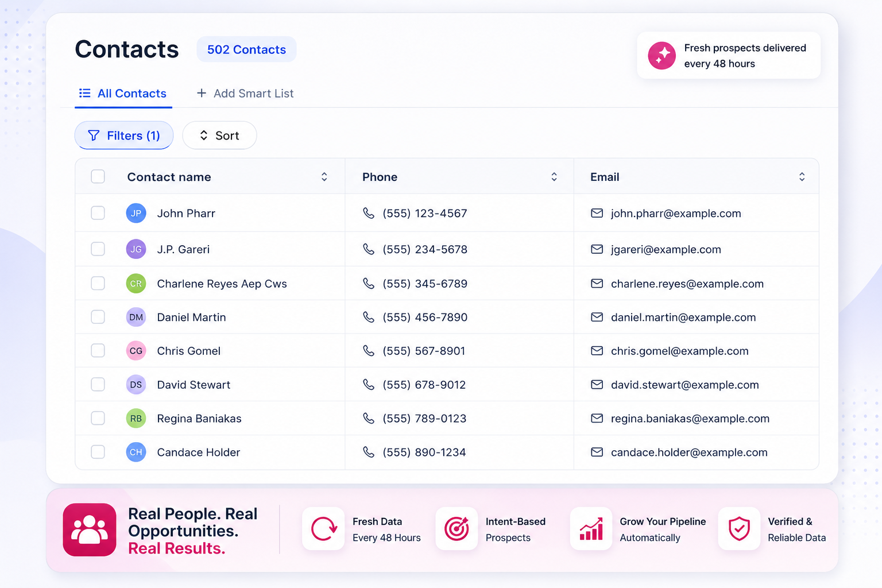Click phone number (555) 789-0123
The height and width of the screenshot is (588, 882).
pyautogui.click(x=424, y=419)
